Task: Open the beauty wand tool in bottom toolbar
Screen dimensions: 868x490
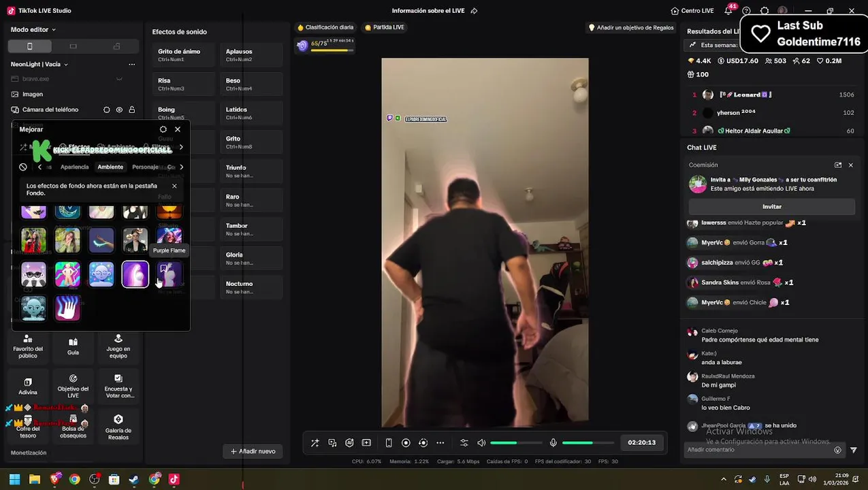Action: tap(315, 442)
